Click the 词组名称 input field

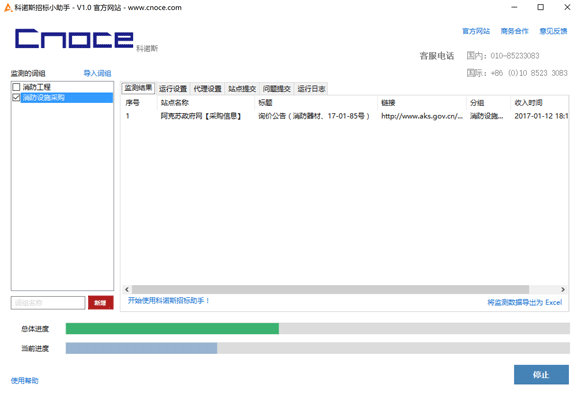(48, 303)
